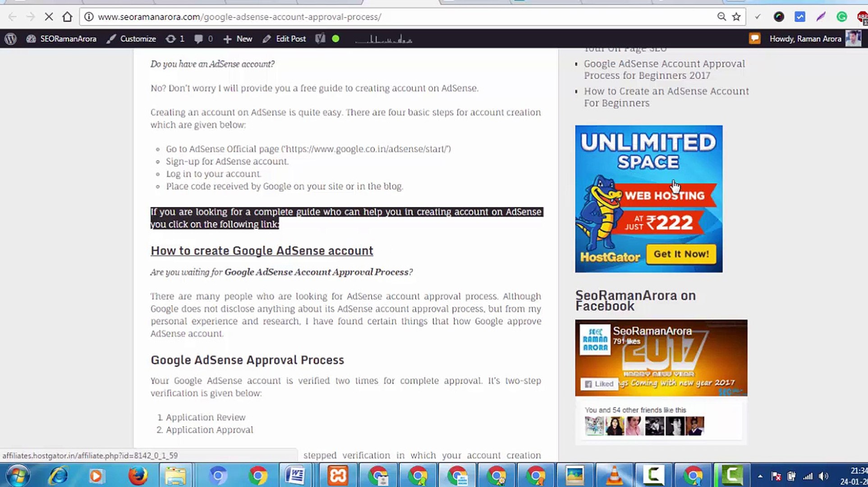Open the Grammarly extension icon
Image resolution: width=868 pixels, height=487 pixels.
tap(841, 17)
